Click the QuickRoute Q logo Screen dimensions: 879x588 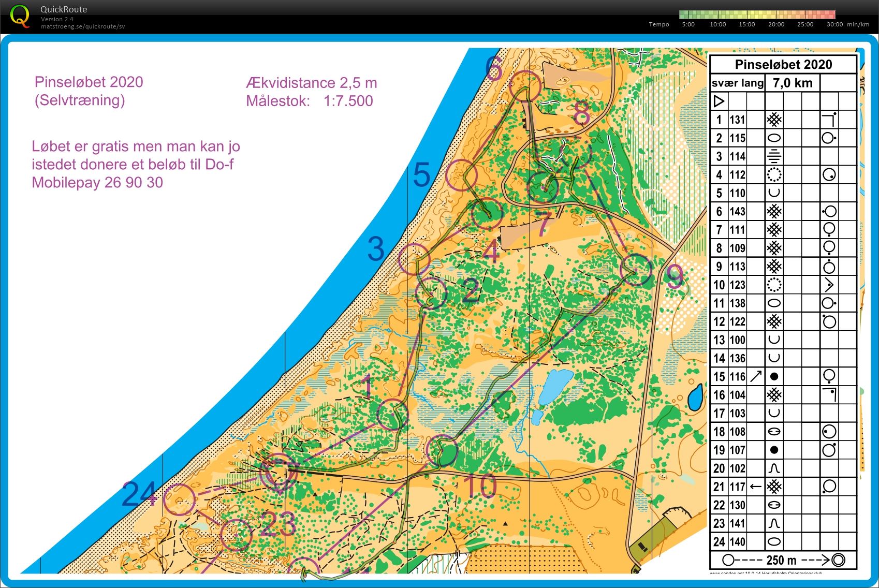coord(20,16)
